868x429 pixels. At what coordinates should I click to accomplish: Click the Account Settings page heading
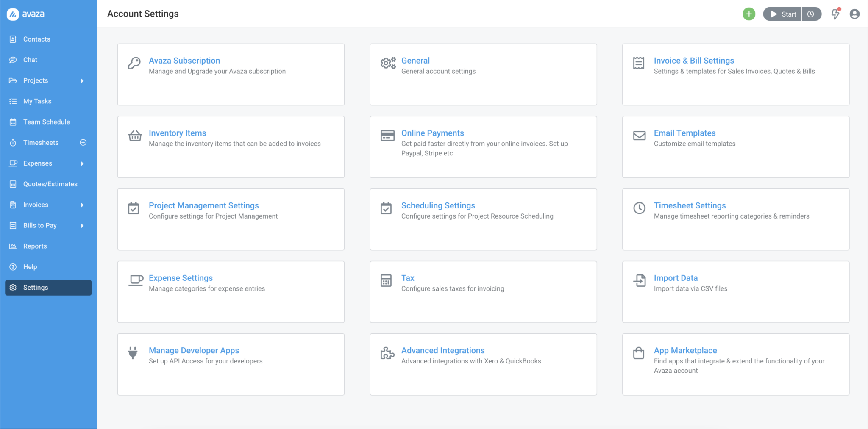pos(143,14)
